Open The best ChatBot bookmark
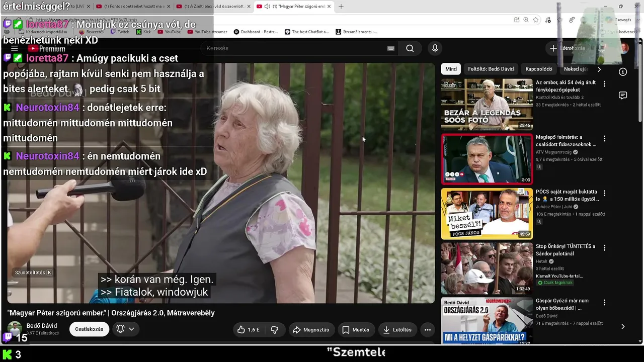 pos(306,32)
